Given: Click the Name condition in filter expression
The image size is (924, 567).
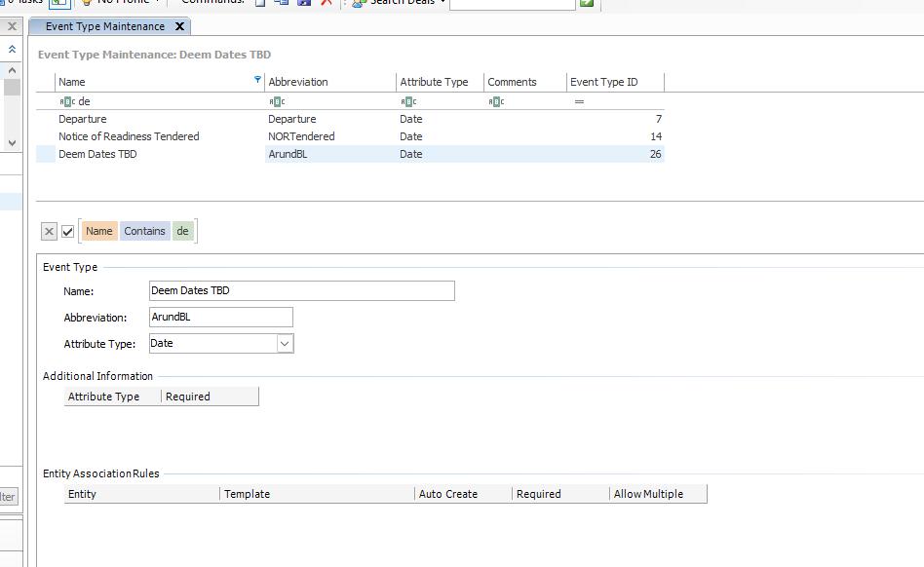Looking at the screenshot, I should tap(98, 231).
